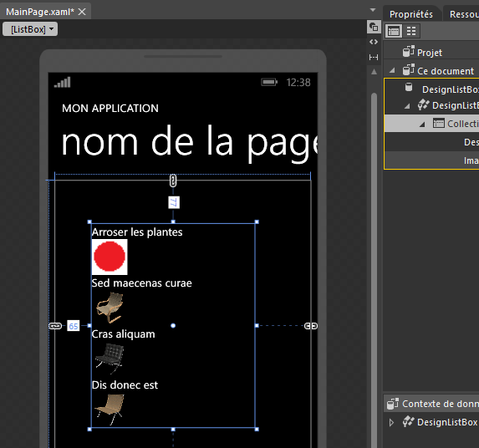
Task: Select list mode view icon in Data panel
Action: coord(394,31)
